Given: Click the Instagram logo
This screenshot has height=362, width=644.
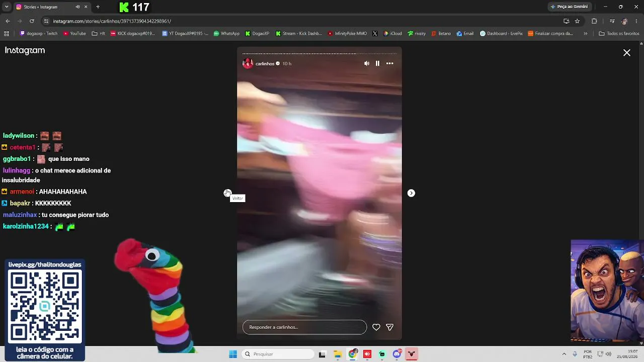Looking at the screenshot, I should click(x=25, y=50).
